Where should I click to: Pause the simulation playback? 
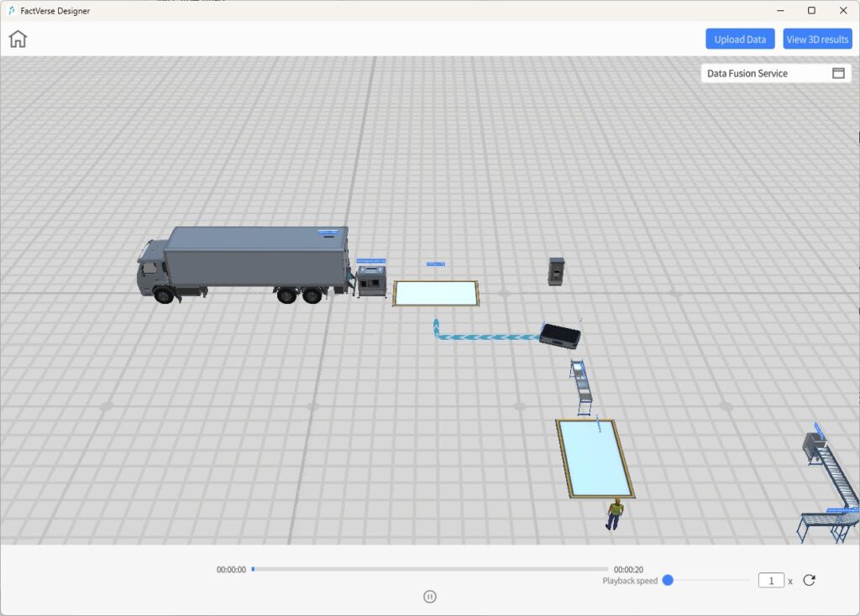tap(430, 597)
